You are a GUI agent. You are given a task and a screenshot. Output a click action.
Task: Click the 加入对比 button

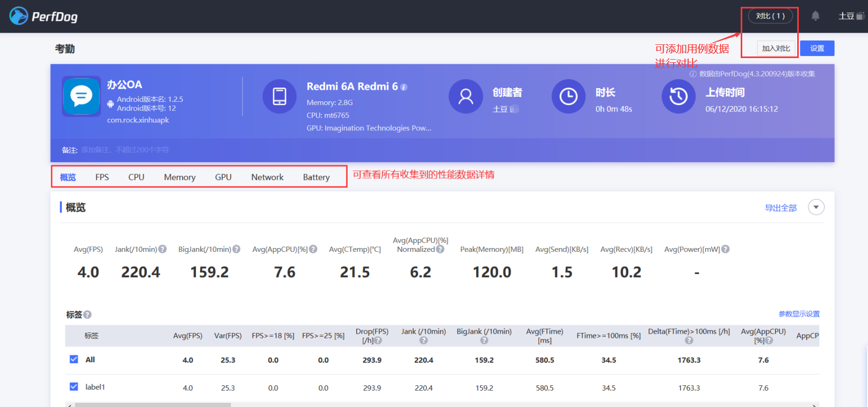[776, 49]
